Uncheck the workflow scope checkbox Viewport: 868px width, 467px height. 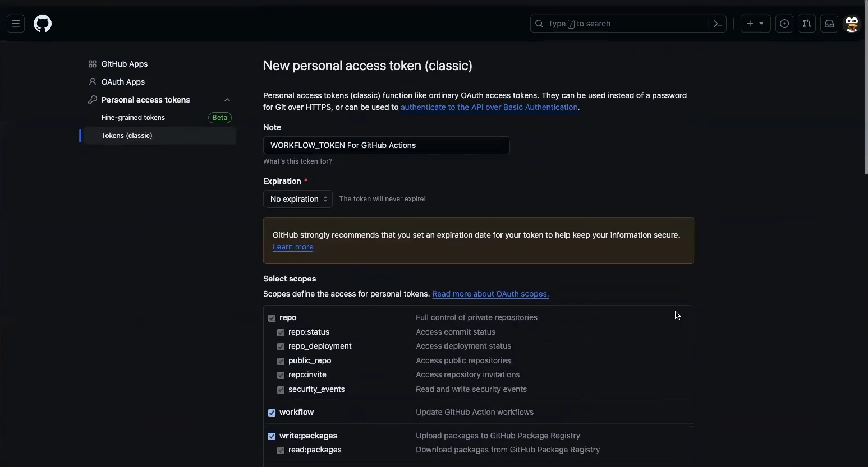click(272, 413)
